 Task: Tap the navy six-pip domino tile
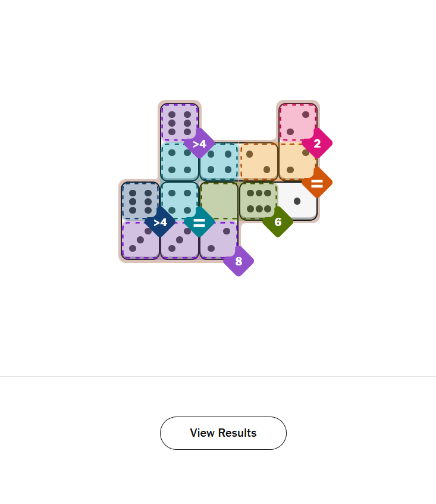(x=140, y=201)
